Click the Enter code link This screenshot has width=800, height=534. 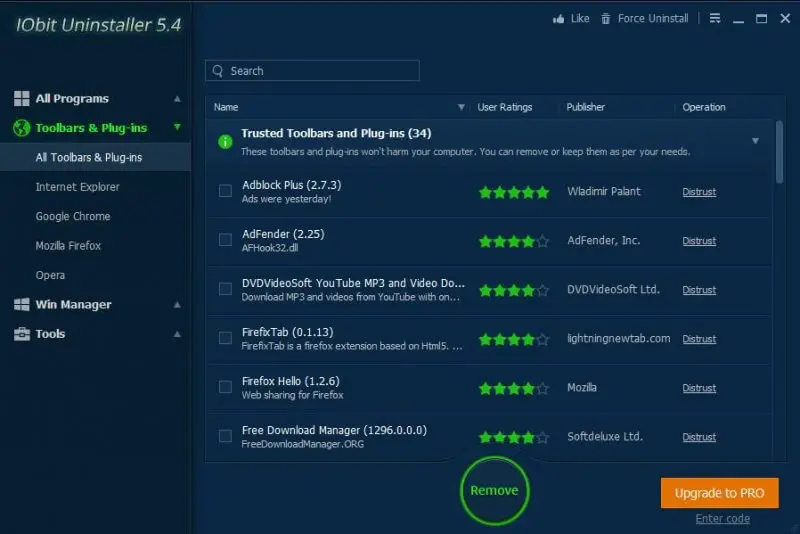[722, 519]
